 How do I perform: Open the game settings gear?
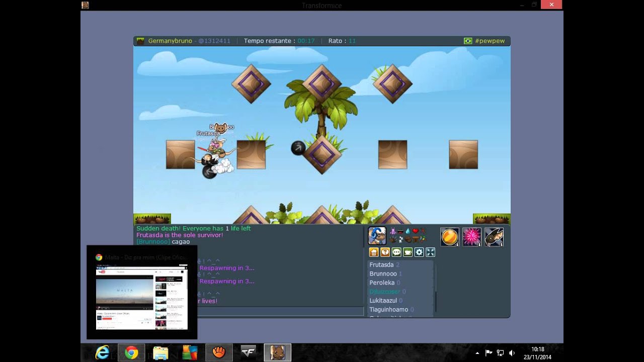(x=419, y=252)
